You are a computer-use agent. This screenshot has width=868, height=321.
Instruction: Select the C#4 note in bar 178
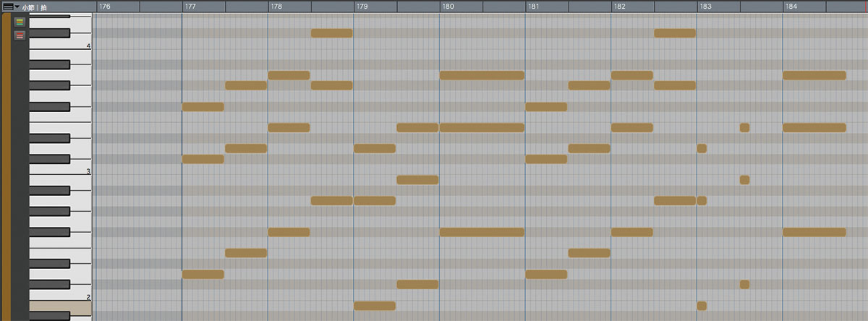pos(332,33)
